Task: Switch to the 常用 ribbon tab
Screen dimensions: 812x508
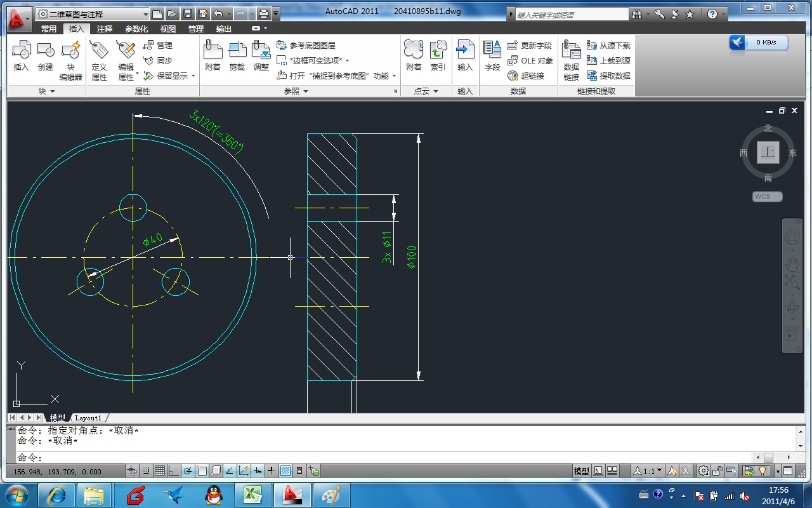Action: [49, 29]
